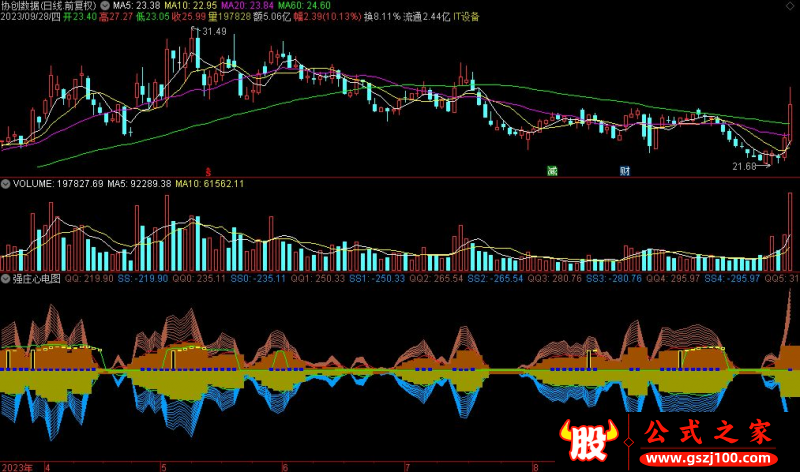The image size is (800, 472).
Task: Click the green 减 event marker
Action: tap(552, 171)
